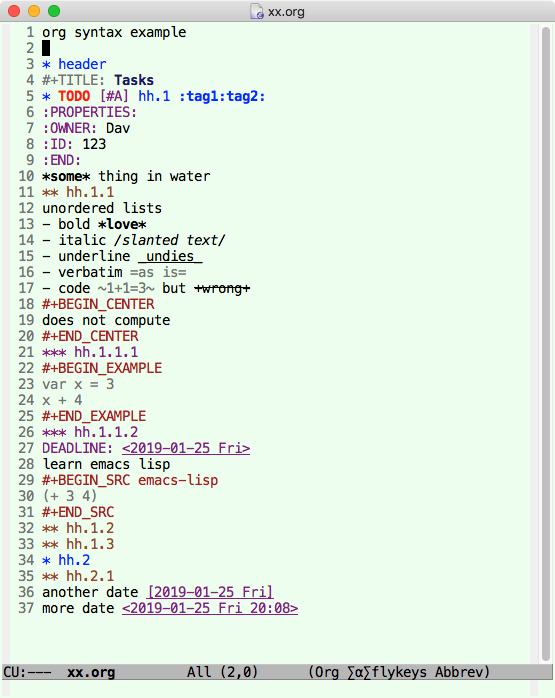
Task: Click the ':OWNER:' property key
Action: click(69, 128)
